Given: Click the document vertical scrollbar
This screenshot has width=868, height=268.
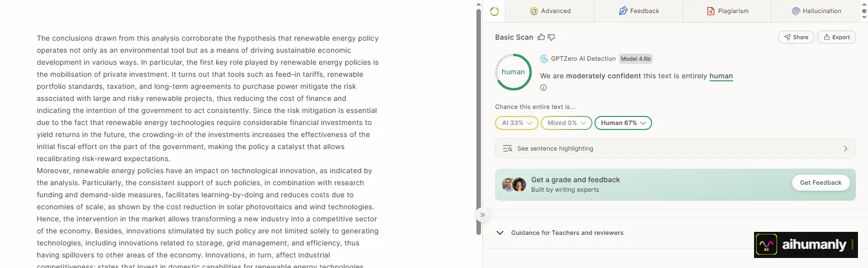Looking at the screenshot, I should [x=478, y=120].
